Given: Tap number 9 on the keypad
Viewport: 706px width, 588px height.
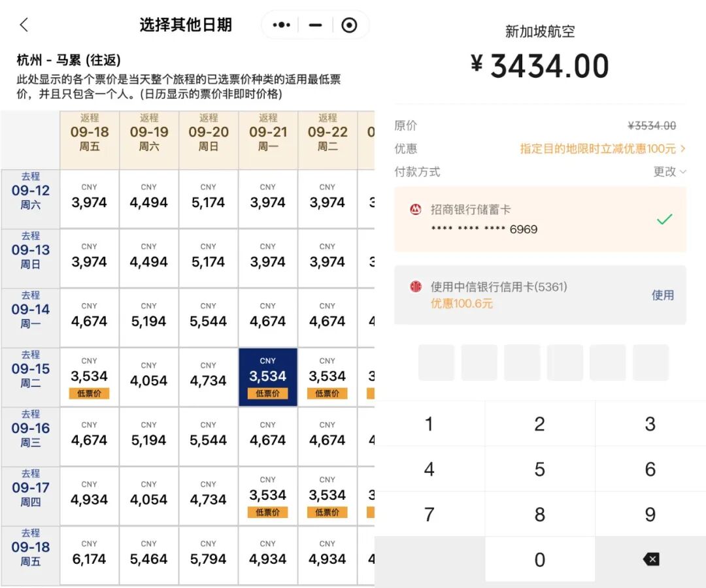Looking at the screenshot, I should tap(650, 514).
